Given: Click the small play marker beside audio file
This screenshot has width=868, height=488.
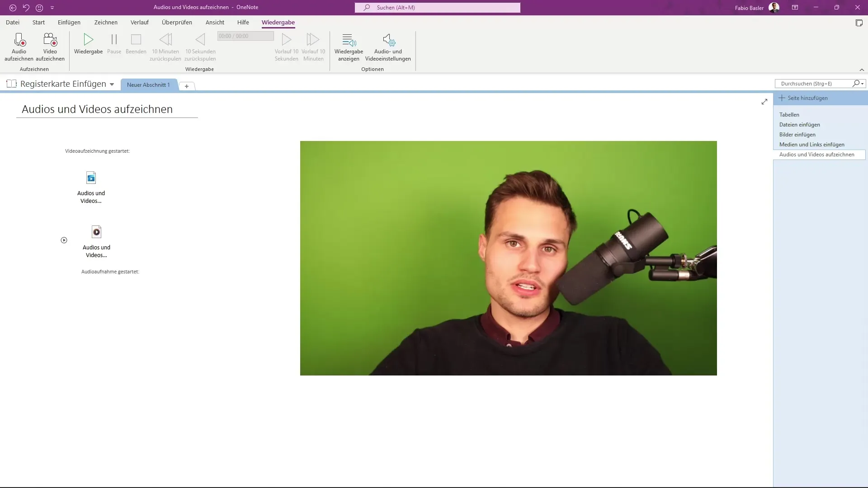Looking at the screenshot, I should tap(64, 240).
